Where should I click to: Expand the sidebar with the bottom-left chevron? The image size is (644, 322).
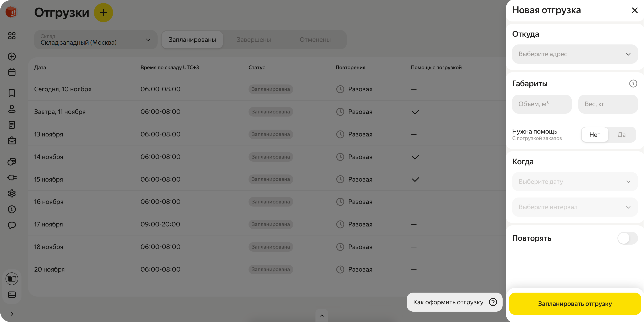coord(12,314)
